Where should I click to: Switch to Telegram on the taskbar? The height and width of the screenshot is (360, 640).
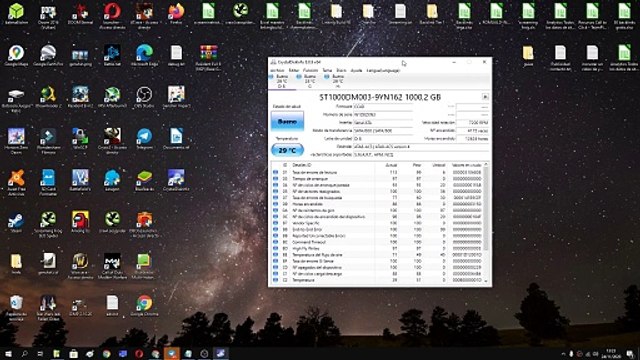pyautogui.click(x=171, y=353)
